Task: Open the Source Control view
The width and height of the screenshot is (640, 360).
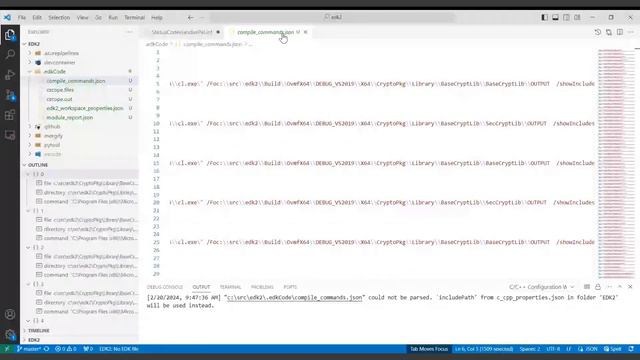Action: [x=10, y=95]
